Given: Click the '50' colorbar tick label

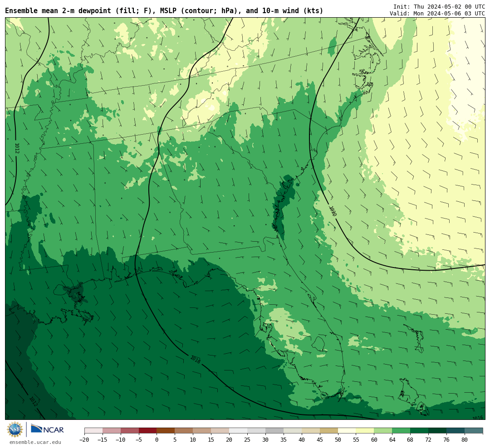Looking at the screenshot, I should click(x=338, y=440).
